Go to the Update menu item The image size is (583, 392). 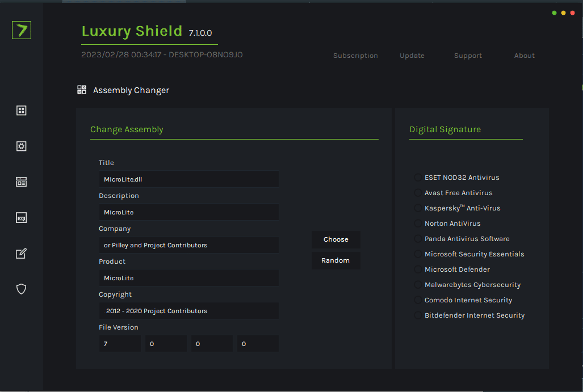tap(412, 56)
